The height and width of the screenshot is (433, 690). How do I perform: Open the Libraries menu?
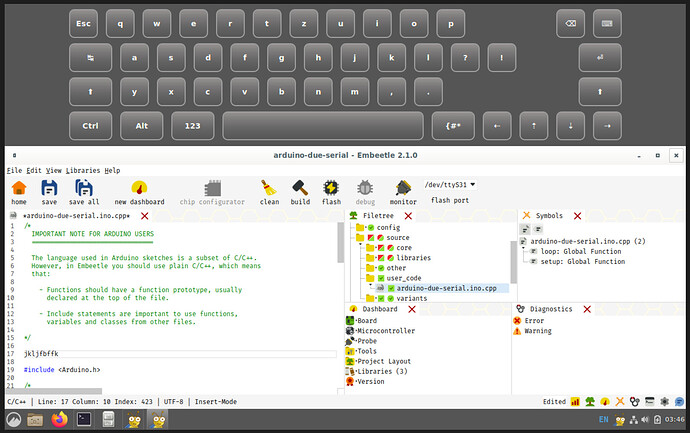click(x=82, y=171)
